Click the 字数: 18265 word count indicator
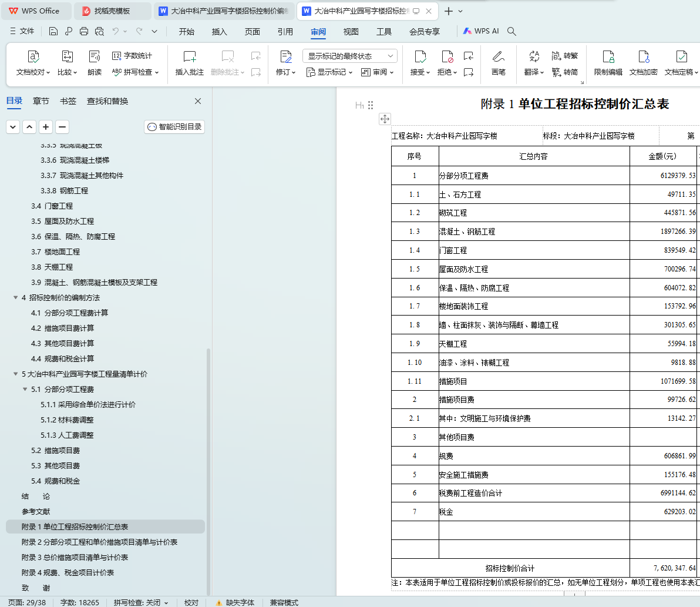Viewport: 700px width, 607px height. point(79,602)
